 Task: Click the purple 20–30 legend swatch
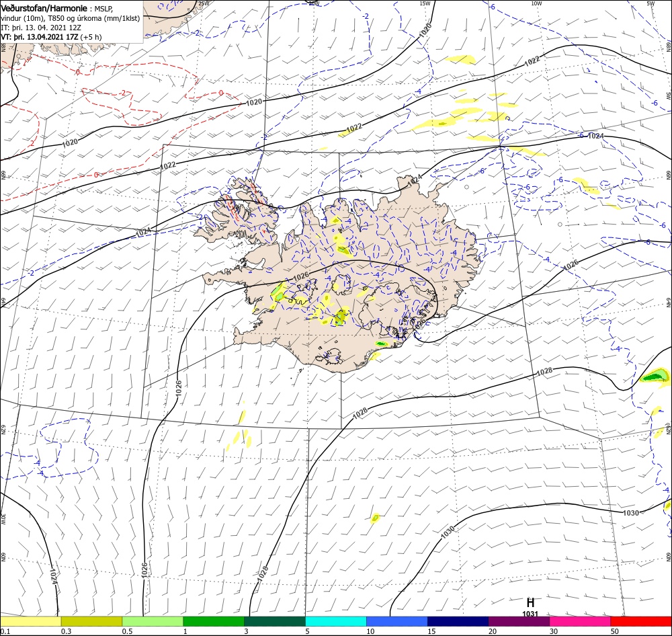(519, 621)
